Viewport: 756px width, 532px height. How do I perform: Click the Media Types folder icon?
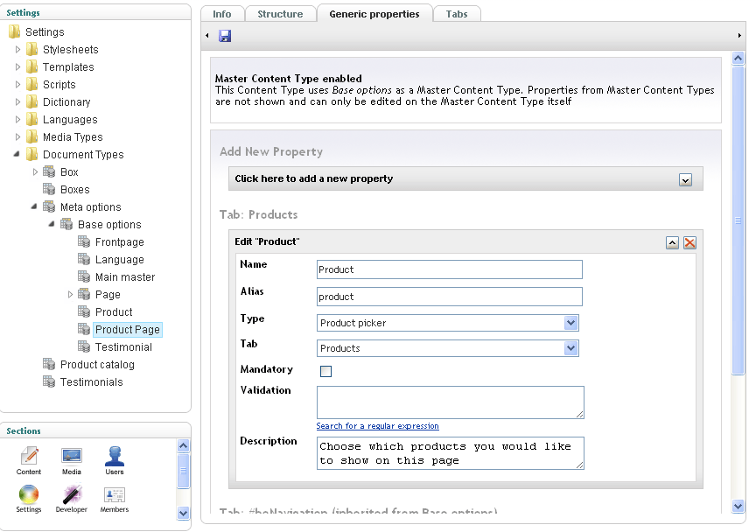pos(32,137)
